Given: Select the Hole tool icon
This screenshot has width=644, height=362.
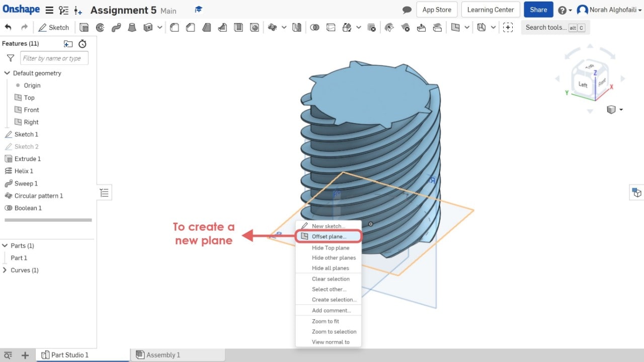Looking at the screenshot, I should 255,28.
